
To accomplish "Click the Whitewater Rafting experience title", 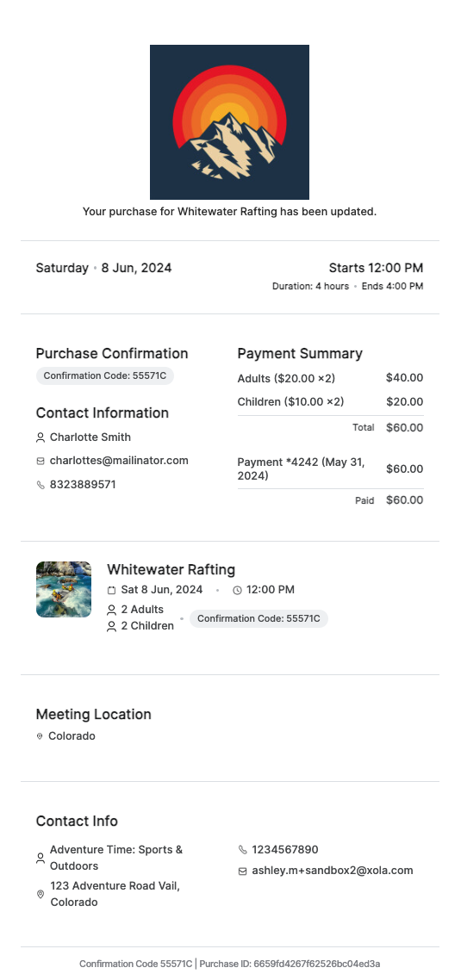I will click(171, 569).
